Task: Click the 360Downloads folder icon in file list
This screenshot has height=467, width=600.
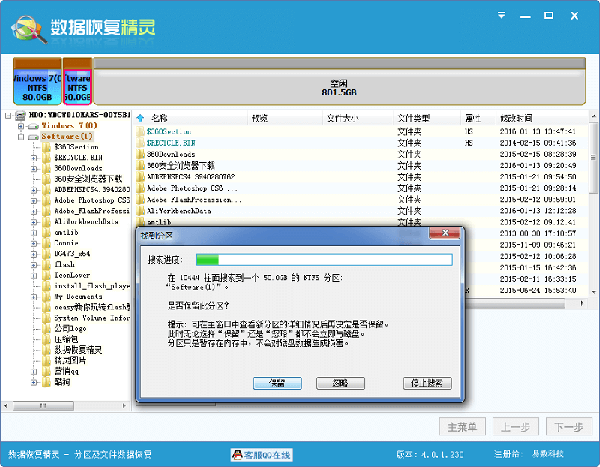Action: (x=140, y=154)
